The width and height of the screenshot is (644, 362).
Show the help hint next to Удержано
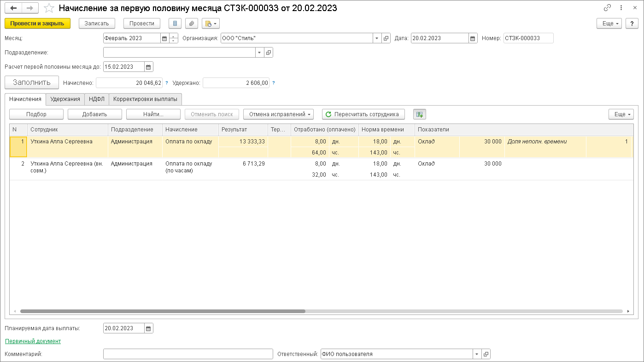(274, 83)
